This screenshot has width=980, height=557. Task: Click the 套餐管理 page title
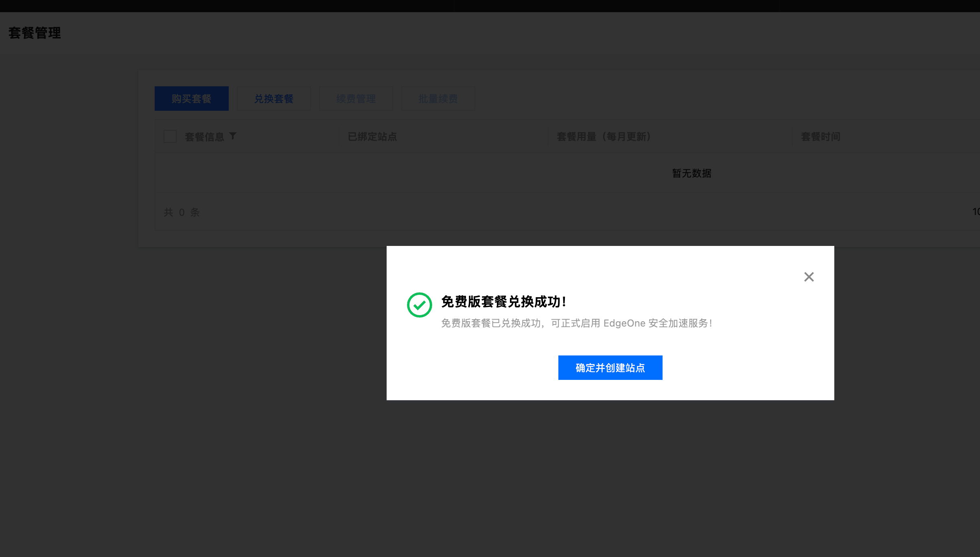tap(35, 33)
